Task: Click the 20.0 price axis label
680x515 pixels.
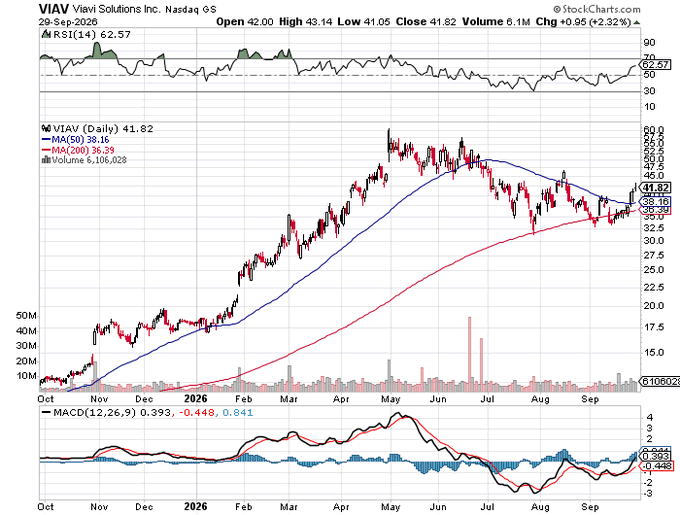Action: (x=654, y=306)
